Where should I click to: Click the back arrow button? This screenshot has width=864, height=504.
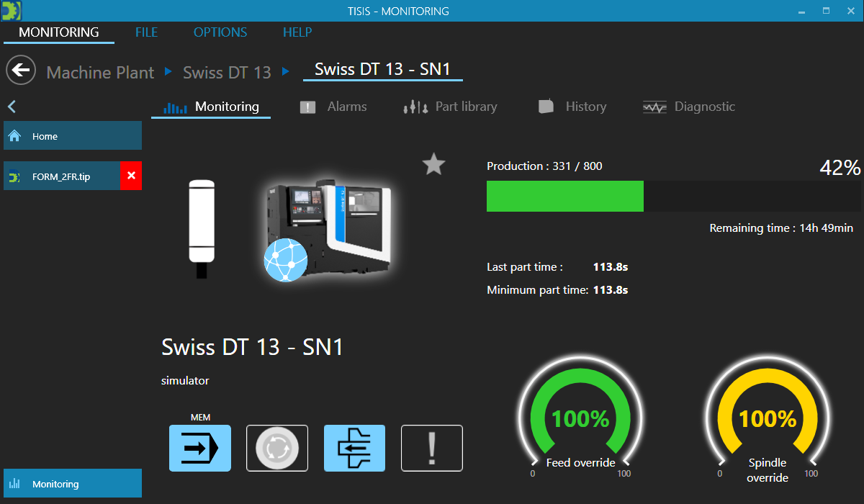point(22,71)
